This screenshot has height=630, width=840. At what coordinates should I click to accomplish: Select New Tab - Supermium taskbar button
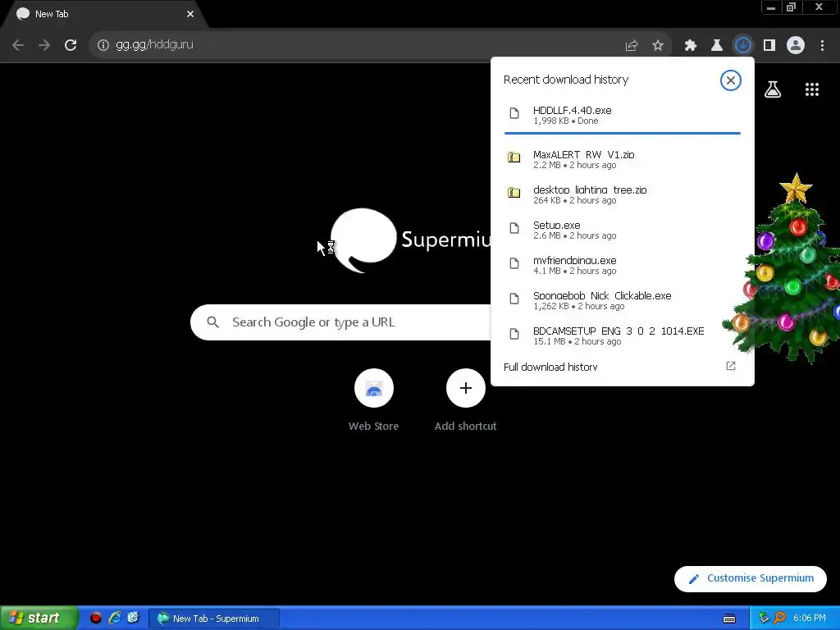214,619
